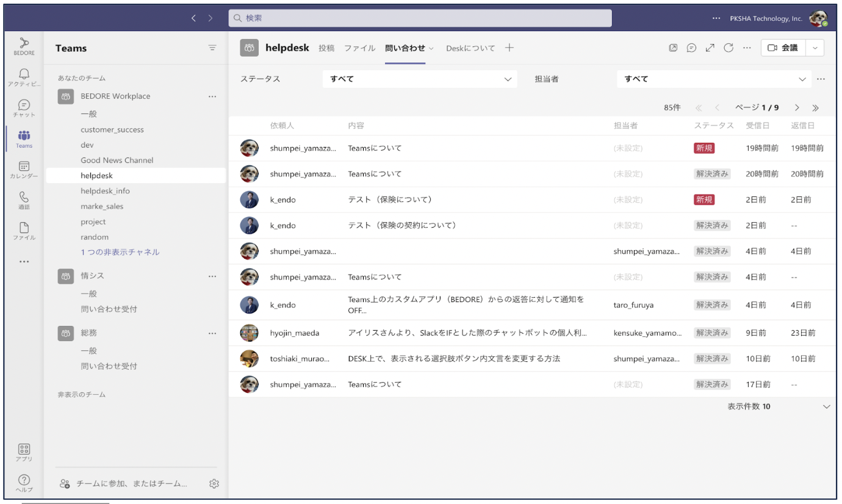The width and height of the screenshot is (842, 504).
Task: Open more options for BEDORE Workplace team
Action: click(x=212, y=96)
